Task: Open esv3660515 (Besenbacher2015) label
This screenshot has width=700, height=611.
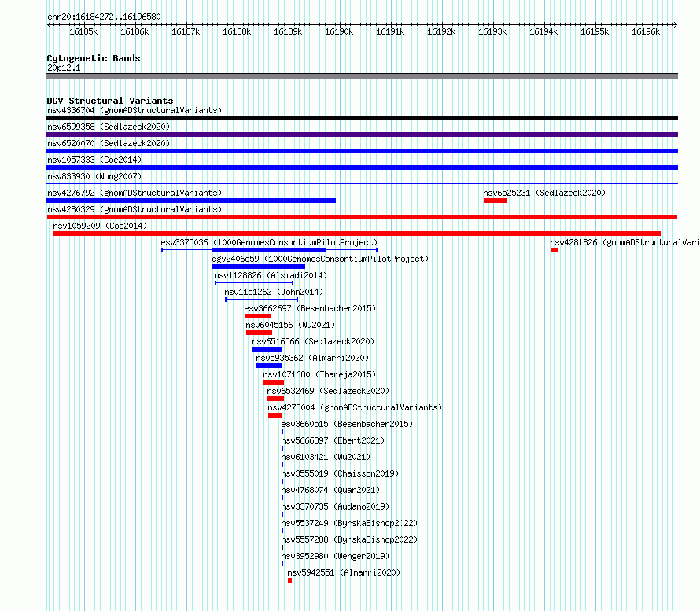Action: pyautogui.click(x=347, y=424)
